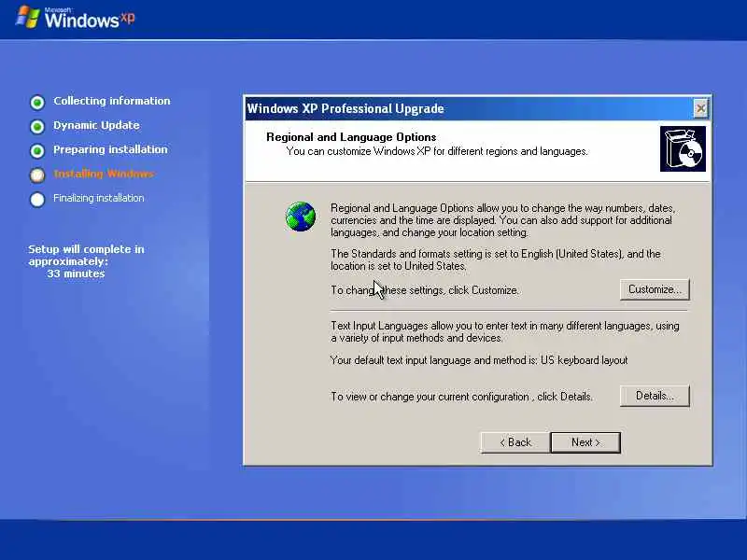Click the 'Dynamic Update' step text
This screenshot has height=560, width=747.
point(96,125)
